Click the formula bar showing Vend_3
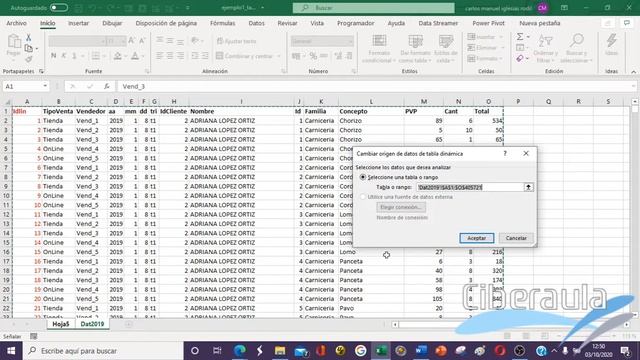640x360 pixels. pos(376,86)
